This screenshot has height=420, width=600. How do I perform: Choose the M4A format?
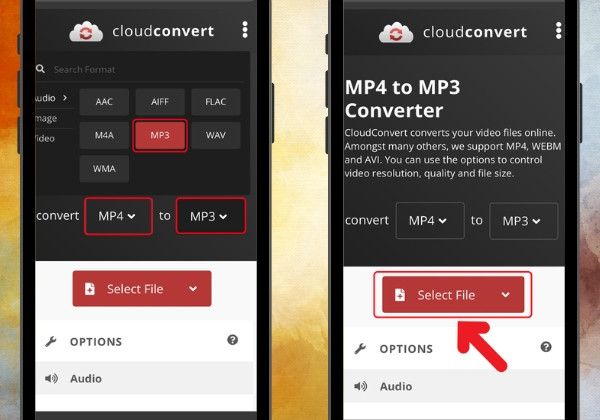coord(104,135)
